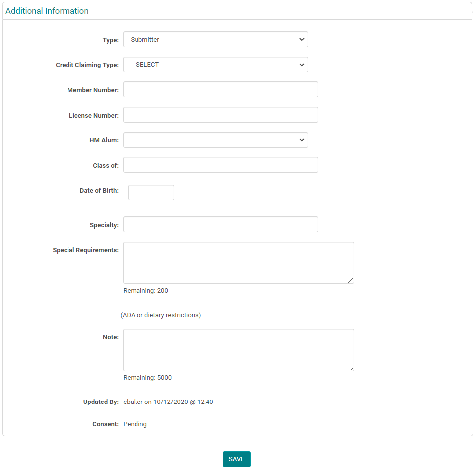Click the Class of input field
This screenshot has height=469, width=476.
[x=220, y=165]
